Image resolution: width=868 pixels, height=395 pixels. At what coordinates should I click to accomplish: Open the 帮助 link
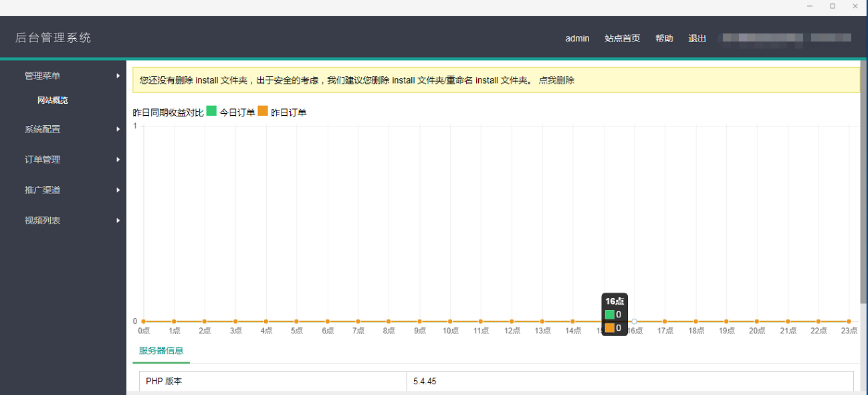(x=664, y=38)
